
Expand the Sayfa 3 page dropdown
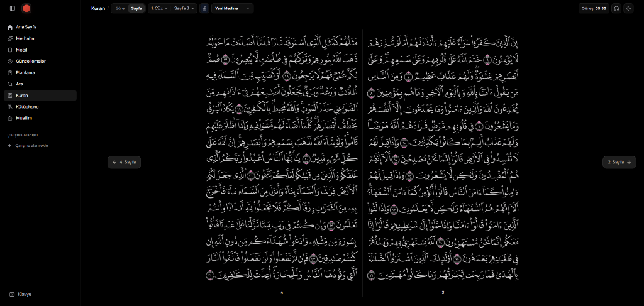point(184,8)
